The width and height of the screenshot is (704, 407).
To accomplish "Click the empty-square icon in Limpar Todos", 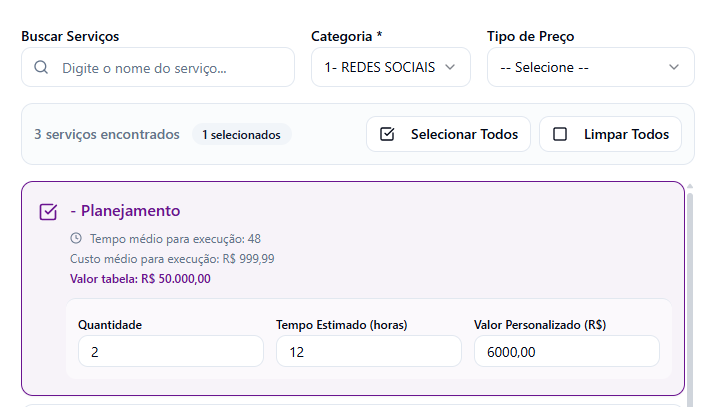I will [x=560, y=134].
